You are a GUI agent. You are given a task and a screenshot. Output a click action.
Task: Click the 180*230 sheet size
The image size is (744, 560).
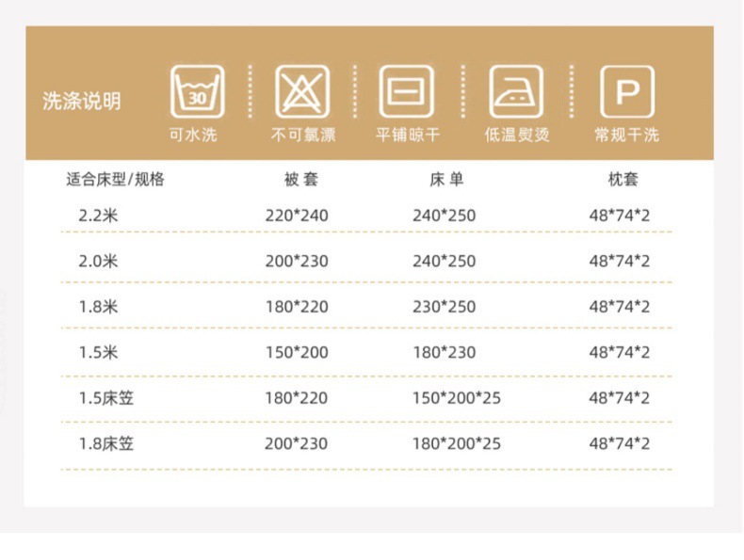pyautogui.click(x=445, y=352)
